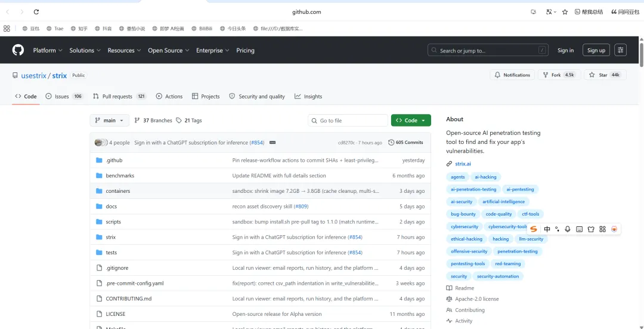Image resolution: width=644 pixels, height=329 pixels.
Task: Toggle Sogou input Chinese mode 中 button
Action: [x=547, y=229]
